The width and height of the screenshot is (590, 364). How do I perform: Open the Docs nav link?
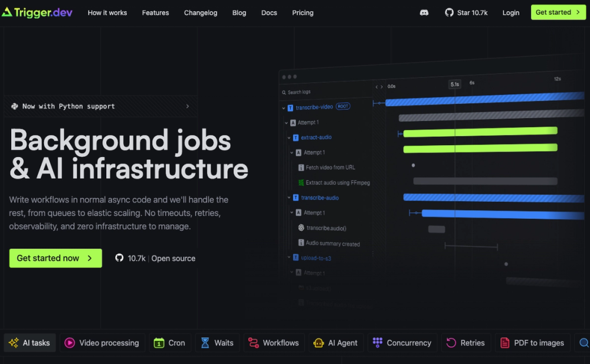pyautogui.click(x=269, y=13)
